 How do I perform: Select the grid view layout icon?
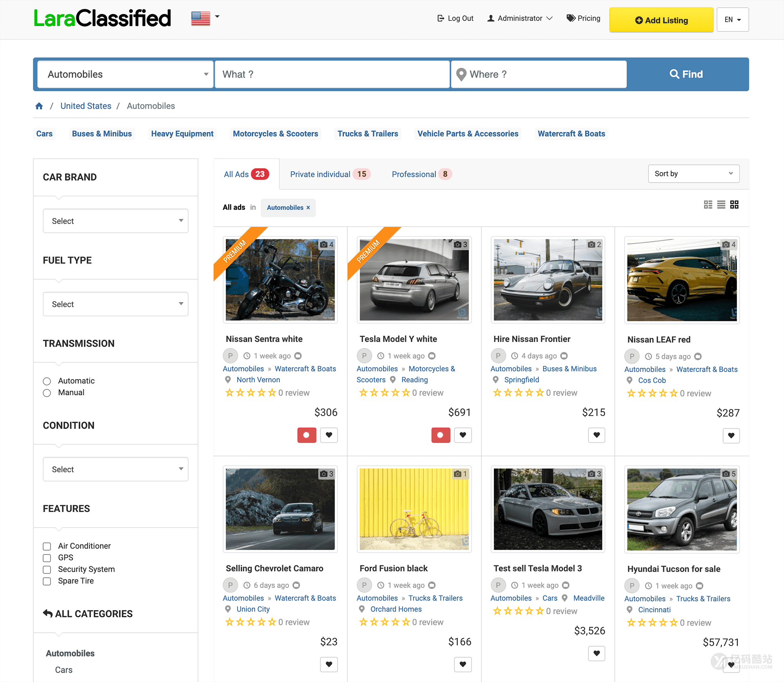[734, 204]
